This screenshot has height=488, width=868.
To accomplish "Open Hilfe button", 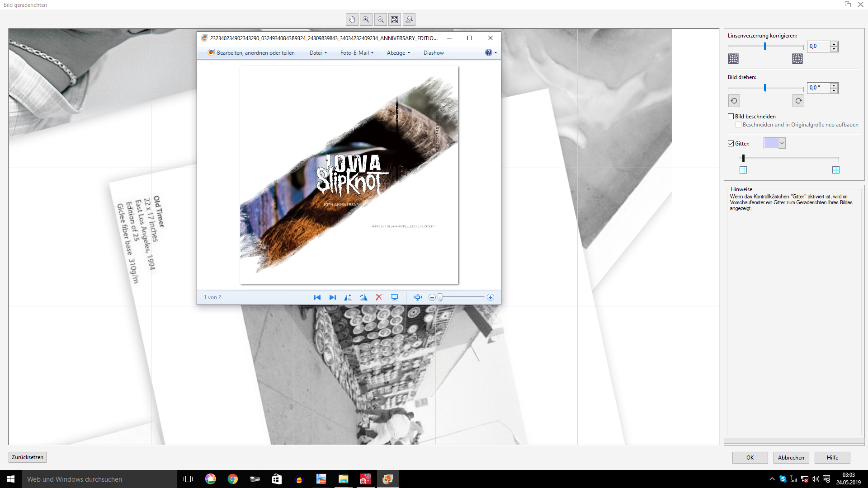I will [832, 458].
